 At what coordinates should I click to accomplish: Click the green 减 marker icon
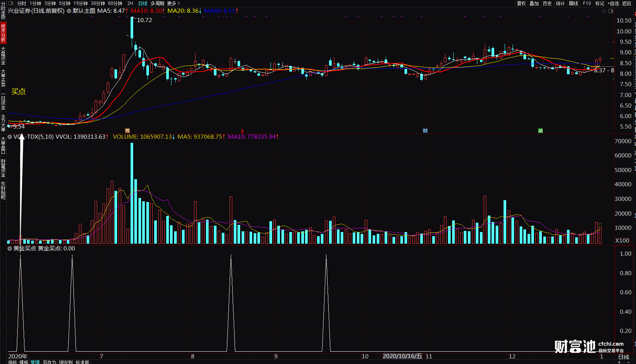540,130
